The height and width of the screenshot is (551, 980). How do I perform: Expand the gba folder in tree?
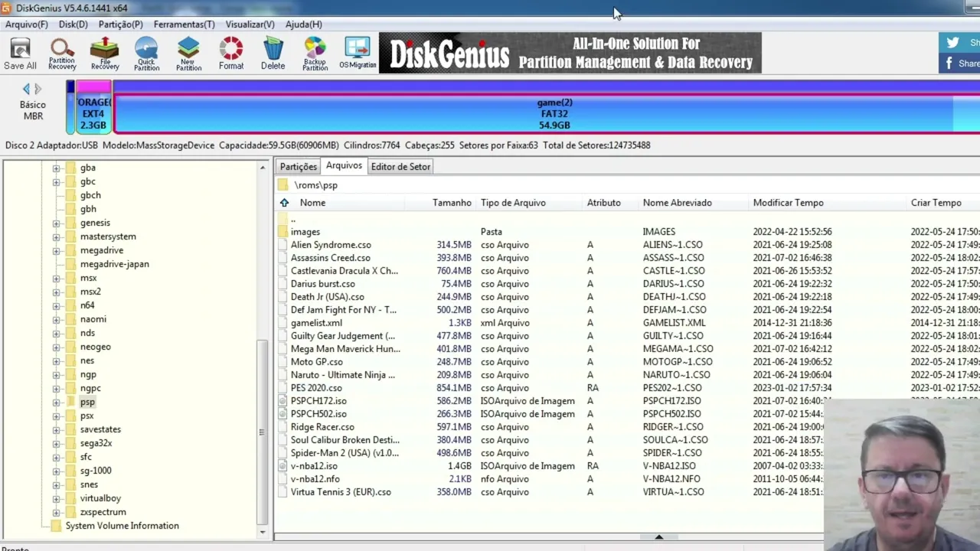coord(56,168)
